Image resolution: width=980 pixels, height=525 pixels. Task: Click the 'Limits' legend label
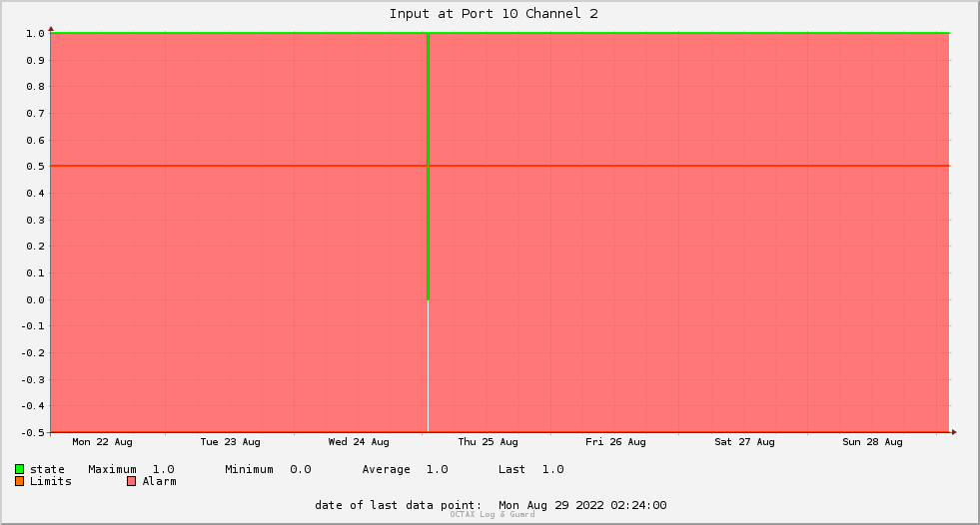point(51,481)
